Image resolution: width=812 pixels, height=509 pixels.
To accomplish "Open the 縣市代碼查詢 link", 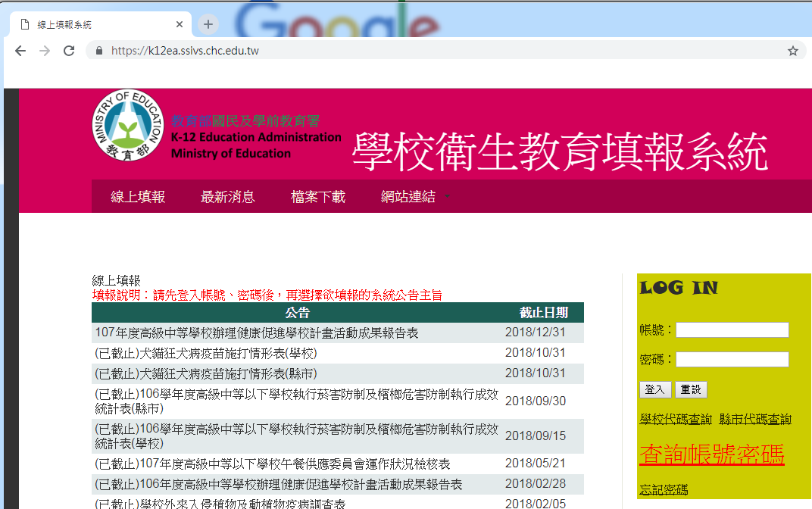I will (x=755, y=419).
